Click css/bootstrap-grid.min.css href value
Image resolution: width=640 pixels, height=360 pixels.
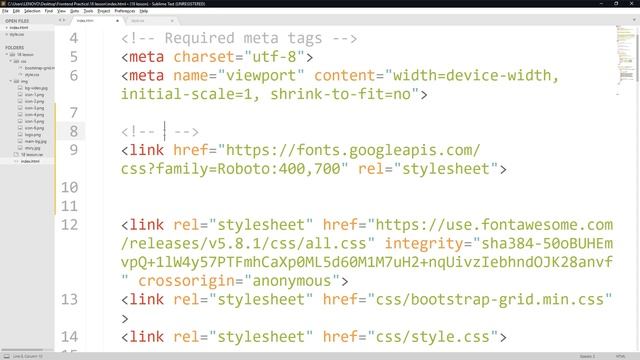[x=490, y=300]
